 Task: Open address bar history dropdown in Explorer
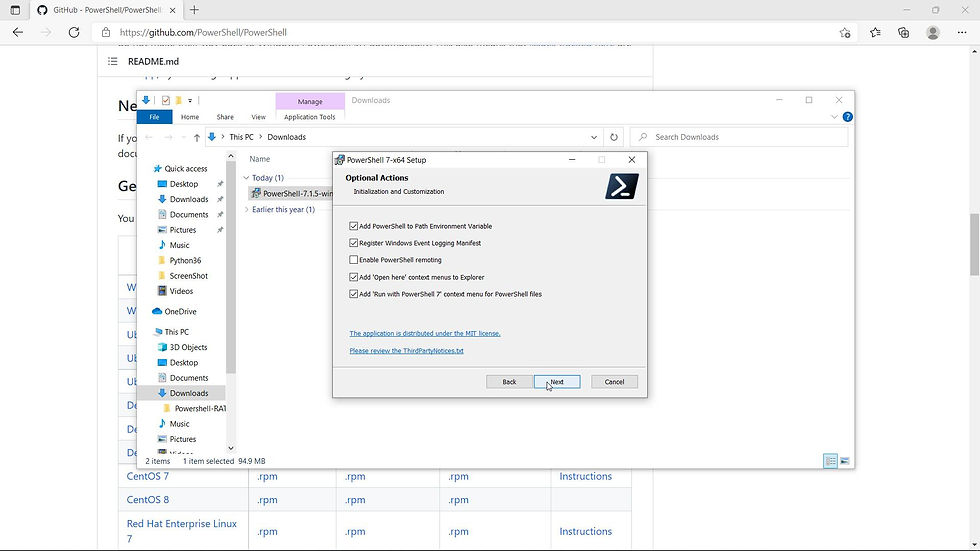tap(594, 137)
